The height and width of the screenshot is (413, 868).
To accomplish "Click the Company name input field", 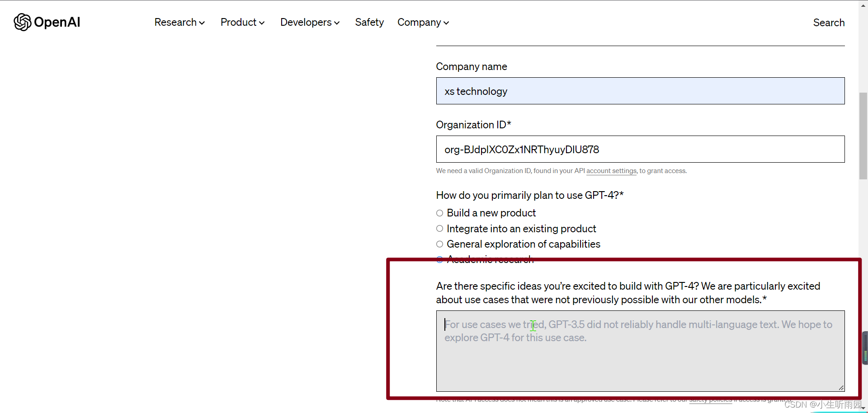I will click(640, 91).
